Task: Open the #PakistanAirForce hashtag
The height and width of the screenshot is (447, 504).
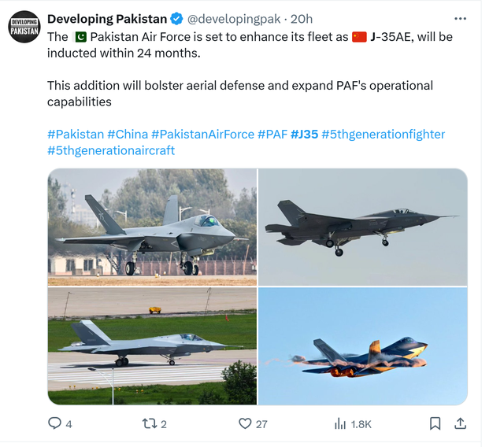Action: 202,134
